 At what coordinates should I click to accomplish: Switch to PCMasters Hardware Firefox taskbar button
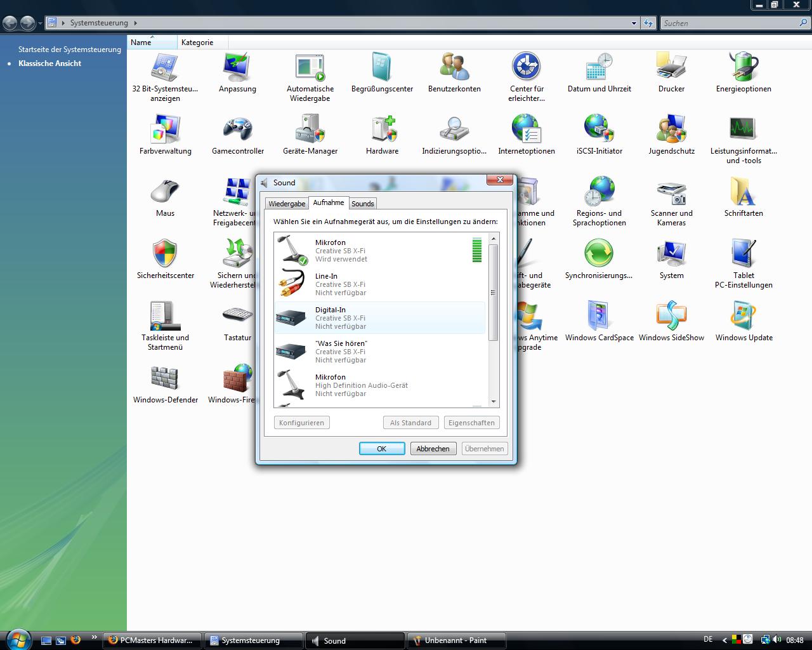pyautogui.click(x=152, y=640)
